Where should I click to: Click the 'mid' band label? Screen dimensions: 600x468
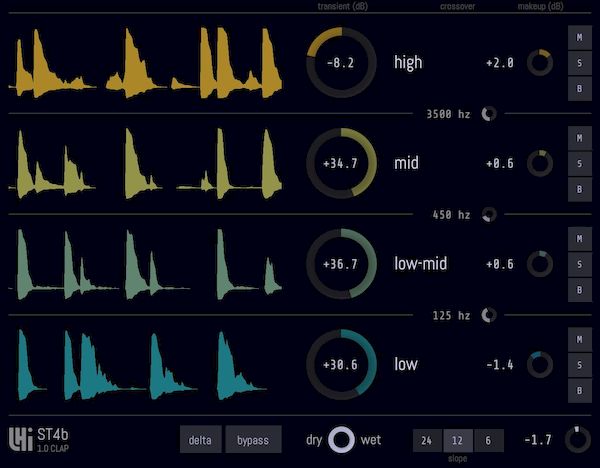tap(406, 163)
